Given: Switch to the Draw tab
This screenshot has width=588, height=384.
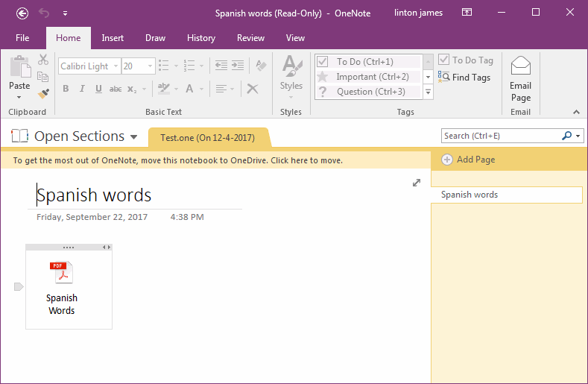Looking at the screenshot, I should point(155,38).
